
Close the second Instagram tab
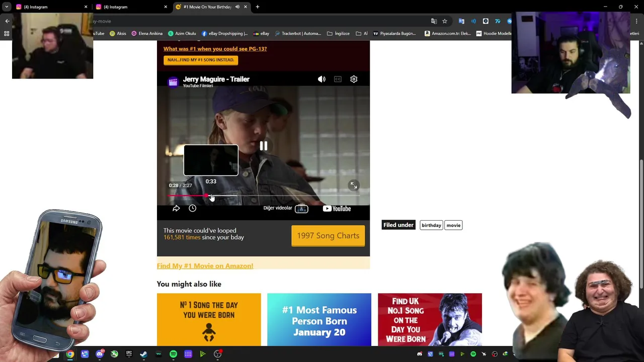(x=166, y=7)
